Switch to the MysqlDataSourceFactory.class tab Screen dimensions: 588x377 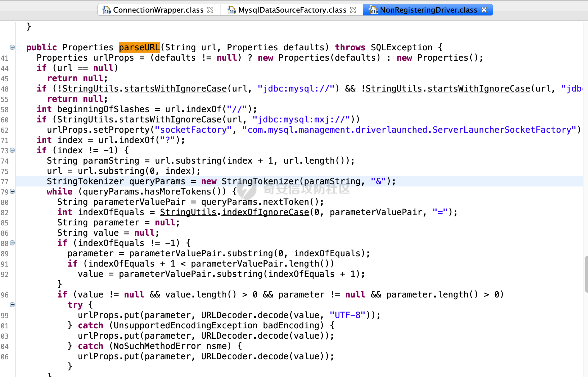[292, 10]
